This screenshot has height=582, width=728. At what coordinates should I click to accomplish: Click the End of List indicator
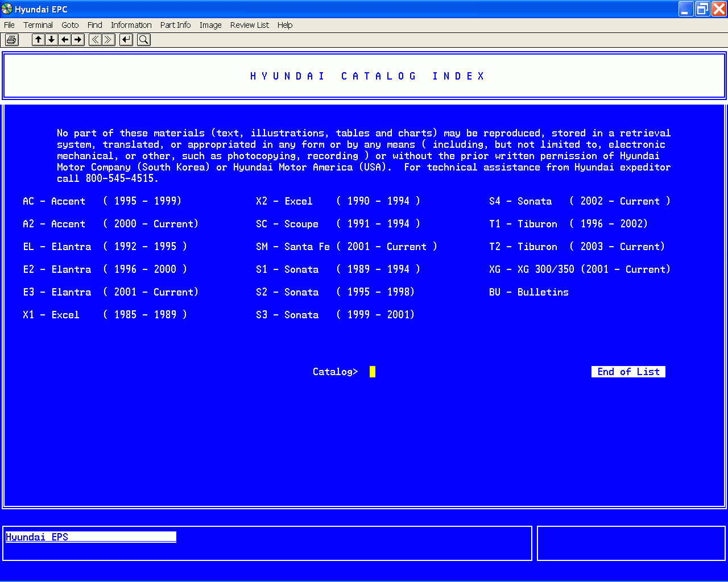point(628,372)
